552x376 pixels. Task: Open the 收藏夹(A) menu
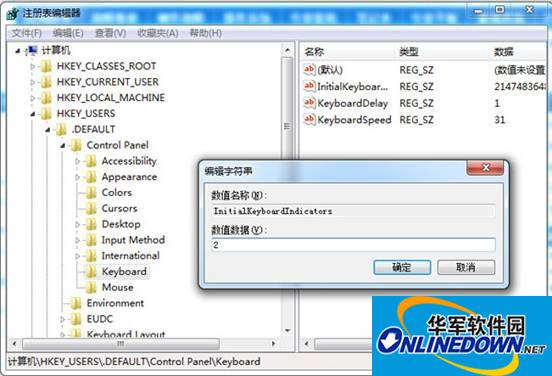pyautogui.click(x=158, y=33)
